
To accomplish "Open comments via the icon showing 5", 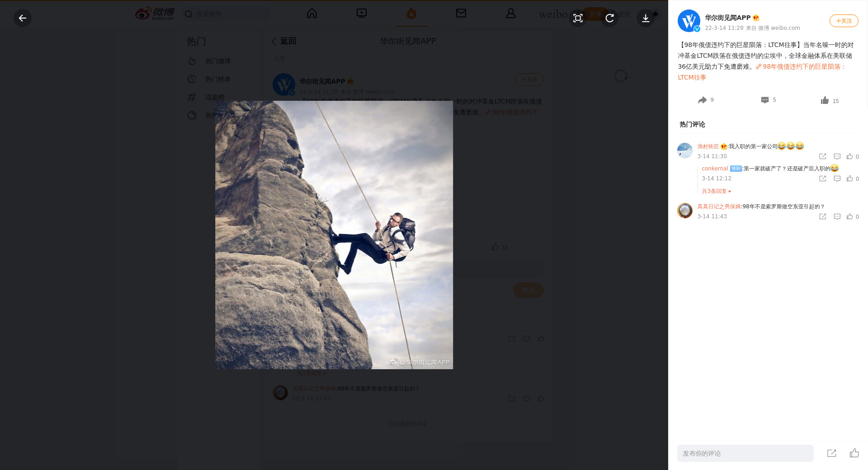I will click(765, 100).
